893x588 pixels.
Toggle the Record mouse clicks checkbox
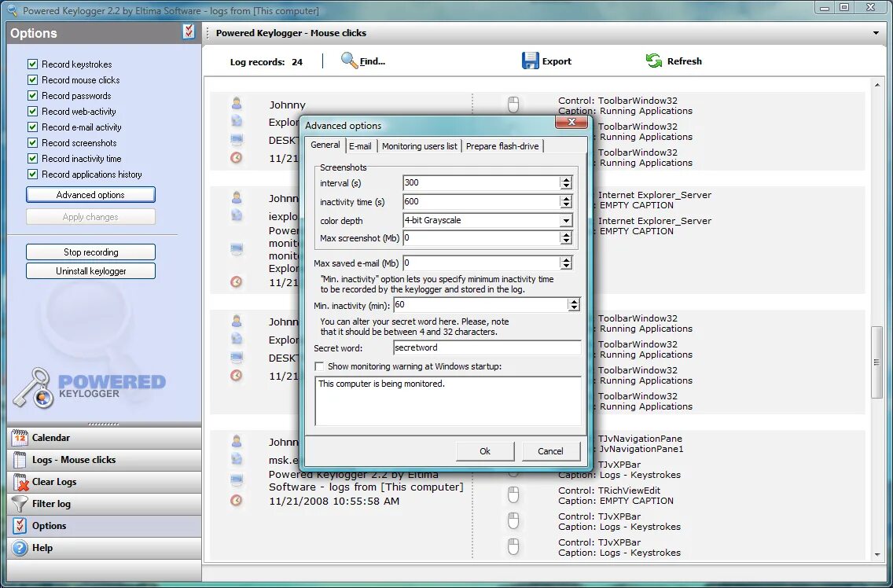coord(32,79)
